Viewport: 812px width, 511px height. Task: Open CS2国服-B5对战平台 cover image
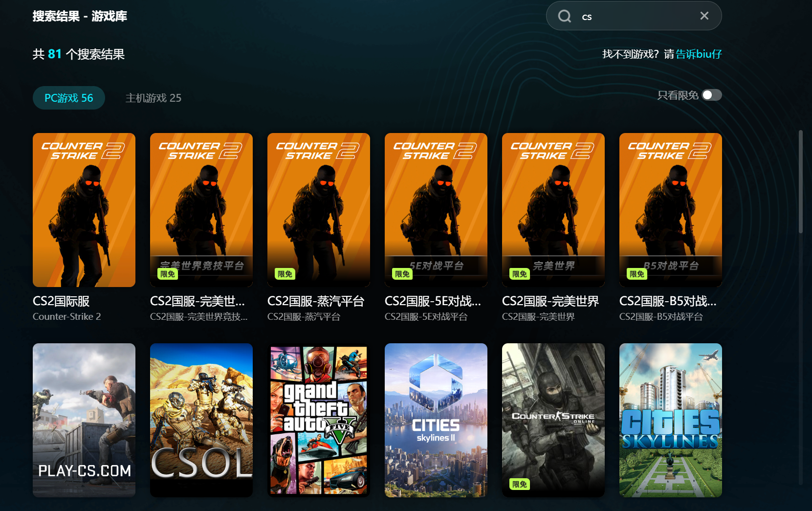point(671,210)
